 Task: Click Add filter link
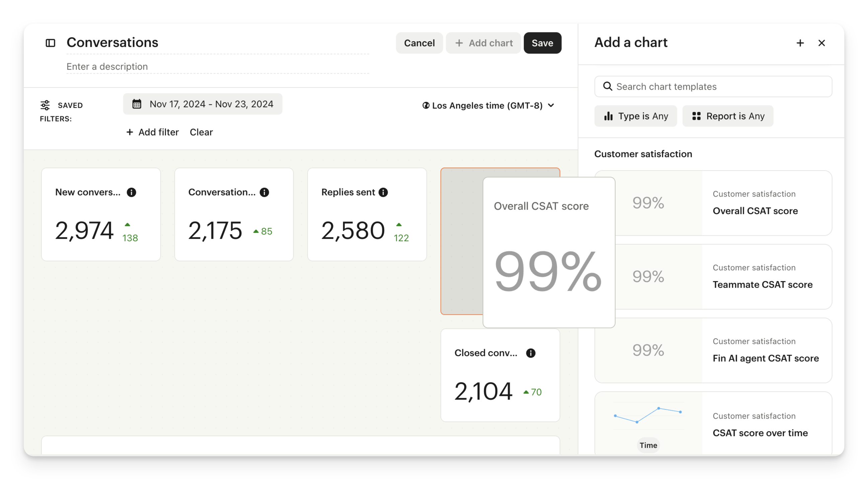pyautogui.click(x=153, y=132)
